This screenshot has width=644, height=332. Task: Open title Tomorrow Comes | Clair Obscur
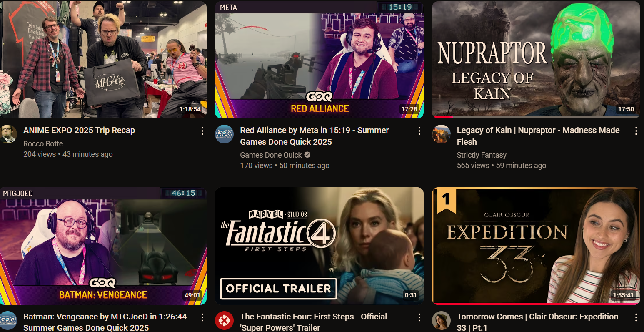pos(538,322)
